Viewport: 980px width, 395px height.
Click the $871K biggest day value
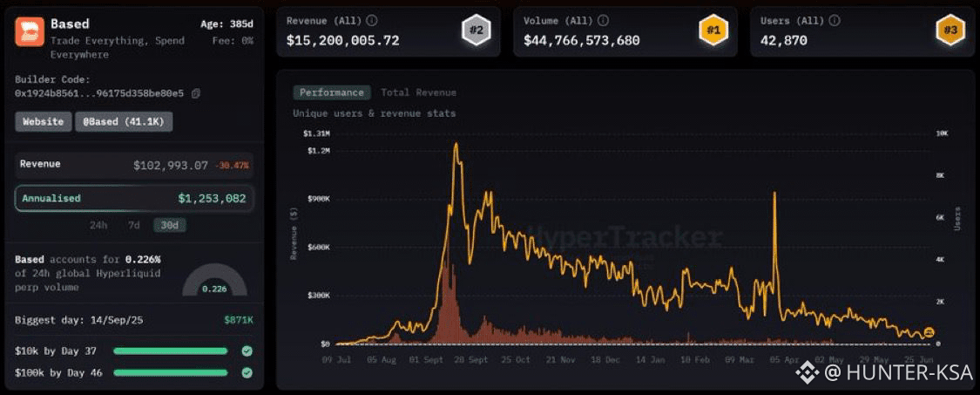pos(239,320)
